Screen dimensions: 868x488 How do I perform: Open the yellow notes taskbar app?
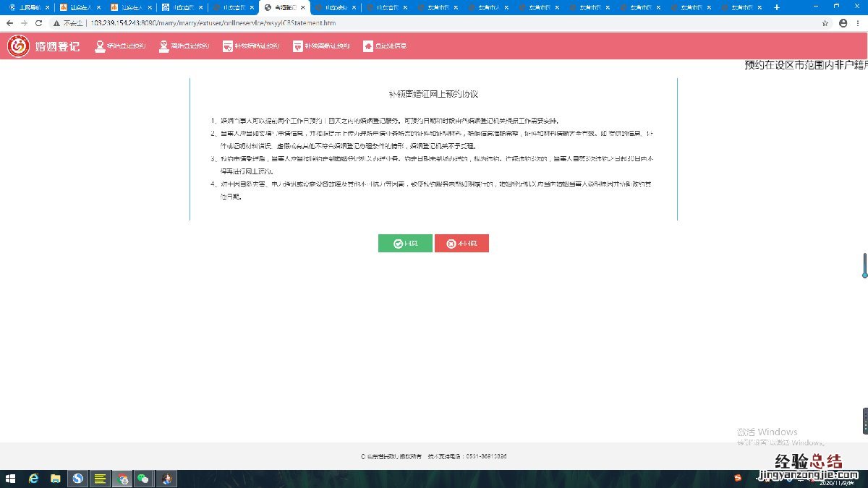tap(101, 479)
